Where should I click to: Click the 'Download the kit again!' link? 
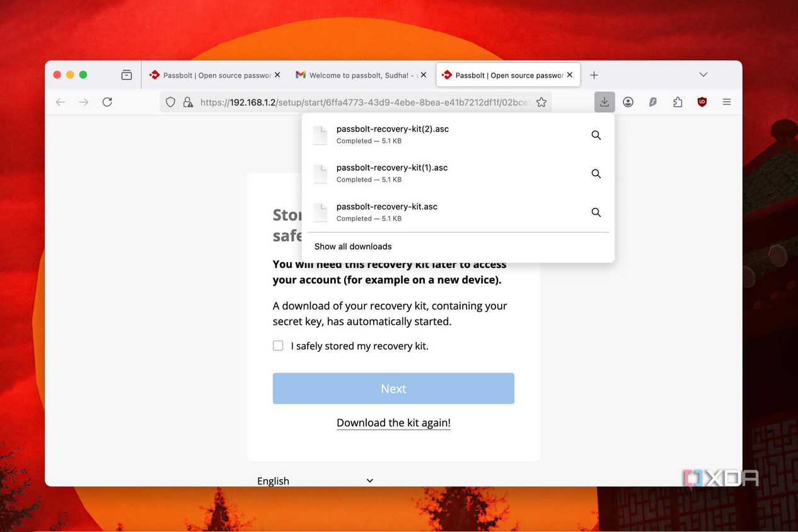[393, 423]
